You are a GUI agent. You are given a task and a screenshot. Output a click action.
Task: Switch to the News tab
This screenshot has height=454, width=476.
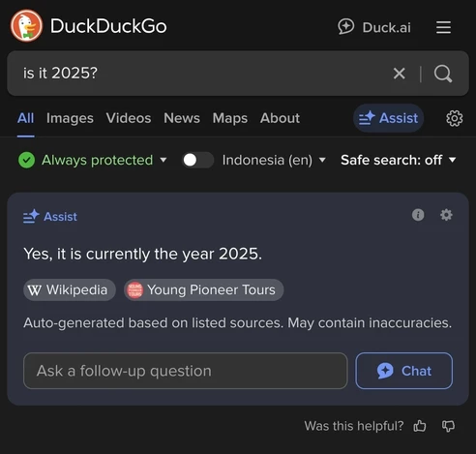coord(182,118)
